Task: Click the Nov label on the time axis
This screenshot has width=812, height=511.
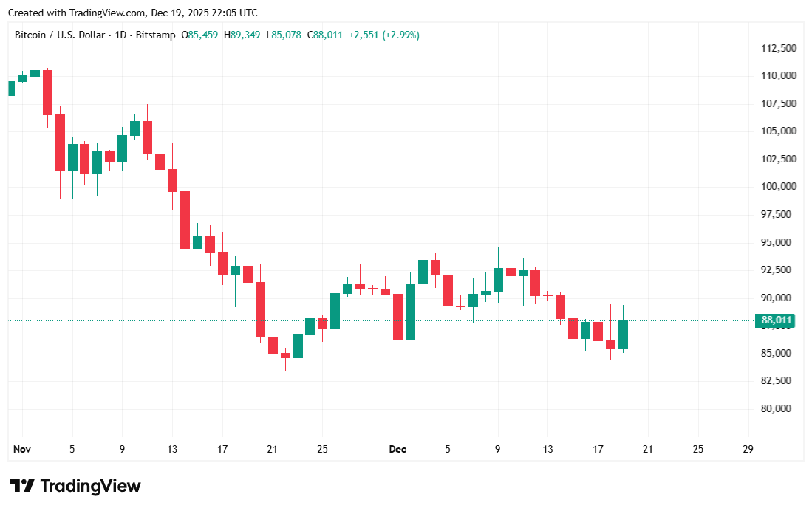Action: coord(21,448)
